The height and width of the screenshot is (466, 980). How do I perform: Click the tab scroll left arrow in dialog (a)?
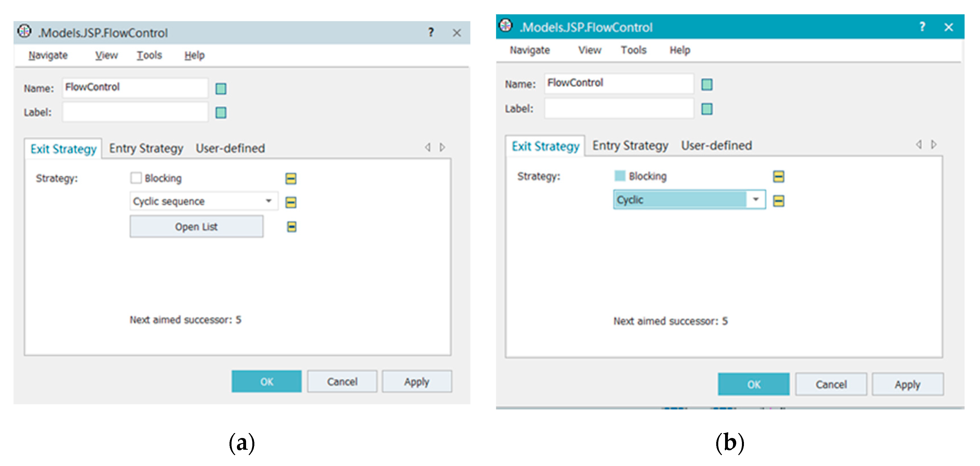(x=428, y=147)
